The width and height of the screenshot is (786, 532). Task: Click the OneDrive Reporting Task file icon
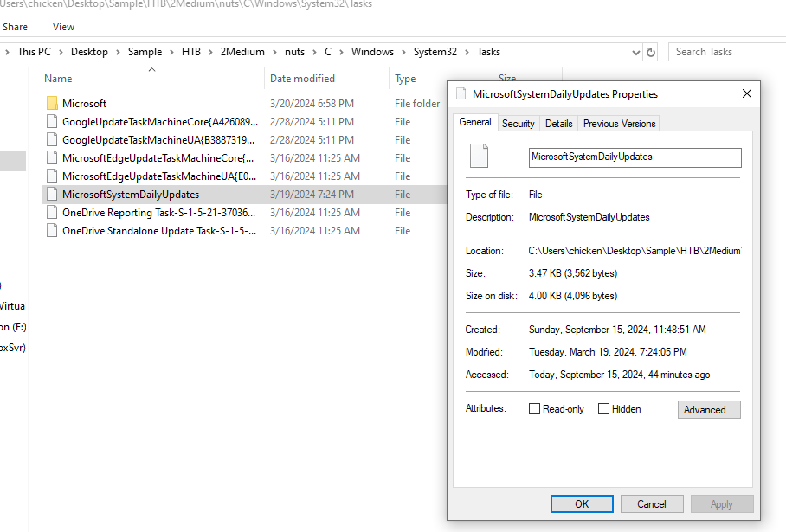[52, 213]
